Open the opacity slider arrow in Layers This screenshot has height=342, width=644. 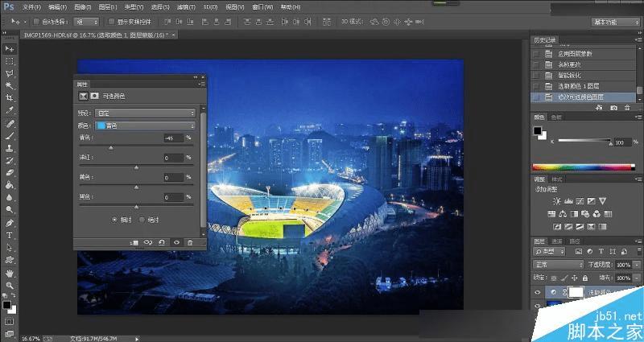636,265
